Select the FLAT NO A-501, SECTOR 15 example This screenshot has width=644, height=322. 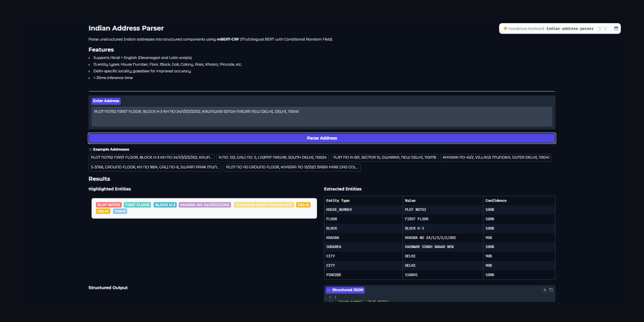(384, 157)
